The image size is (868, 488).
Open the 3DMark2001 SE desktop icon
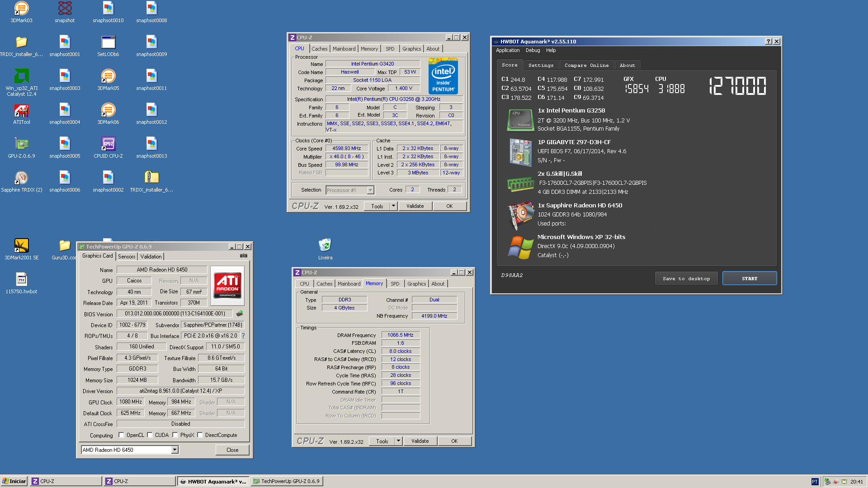click(21, 245)
